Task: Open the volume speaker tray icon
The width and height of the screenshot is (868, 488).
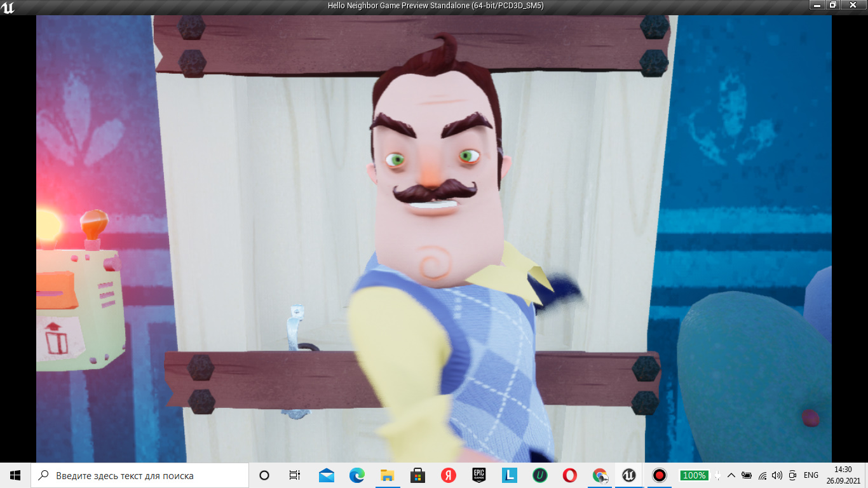Action: (776, 475)
